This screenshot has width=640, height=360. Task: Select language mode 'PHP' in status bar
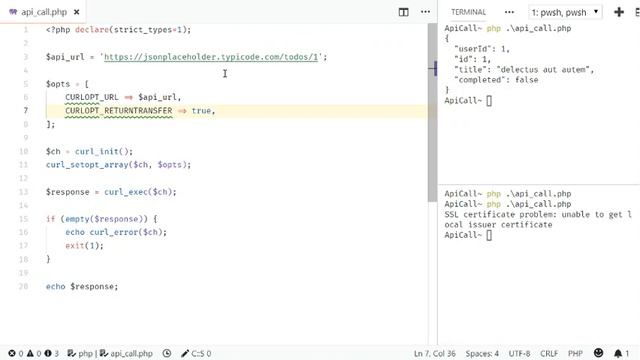575,353
